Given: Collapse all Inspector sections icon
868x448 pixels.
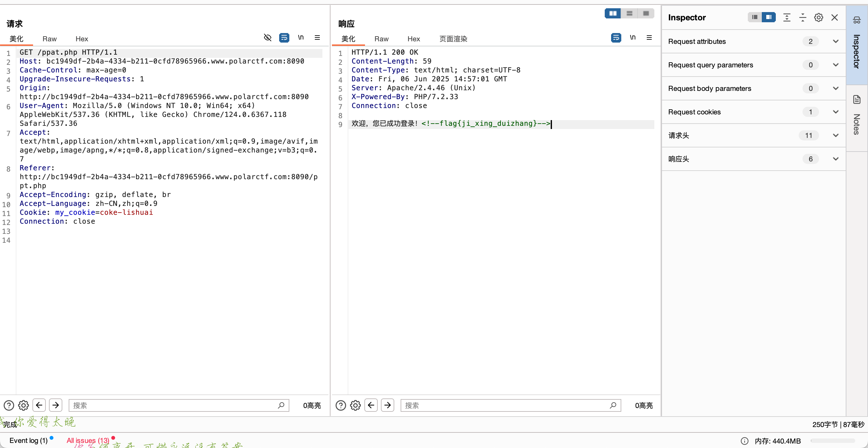Looking at the screenshot, I should point(803,17).
